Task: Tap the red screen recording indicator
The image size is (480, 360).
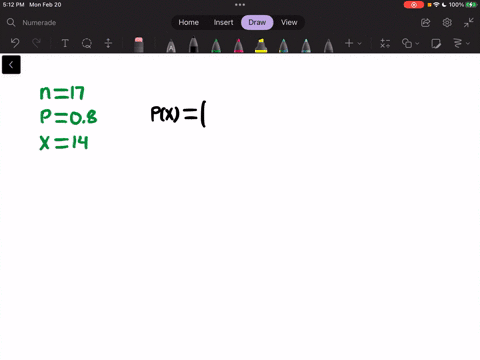Action: pos(414,5)
